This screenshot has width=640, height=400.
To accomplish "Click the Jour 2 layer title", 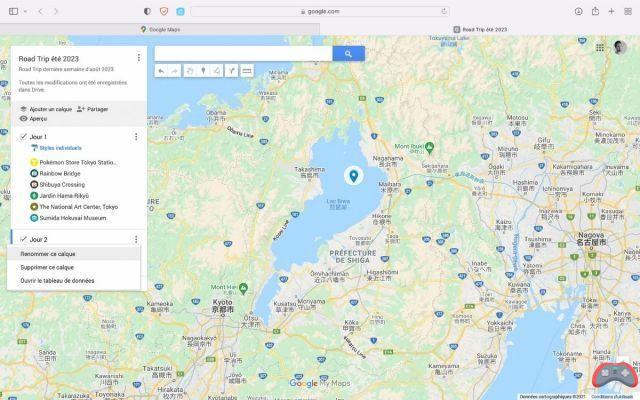I will (x=38, y=240).
